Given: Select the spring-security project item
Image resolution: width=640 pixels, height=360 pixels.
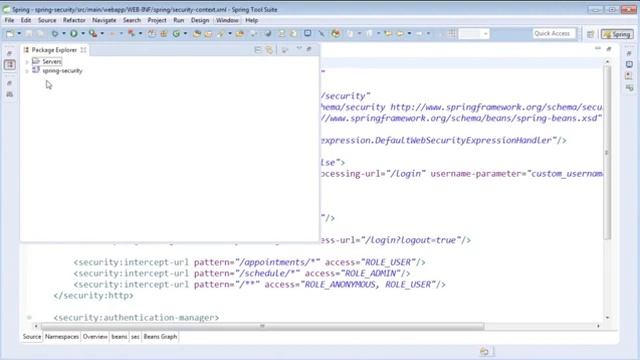Looking at the screenshot, I should point(58,71).
